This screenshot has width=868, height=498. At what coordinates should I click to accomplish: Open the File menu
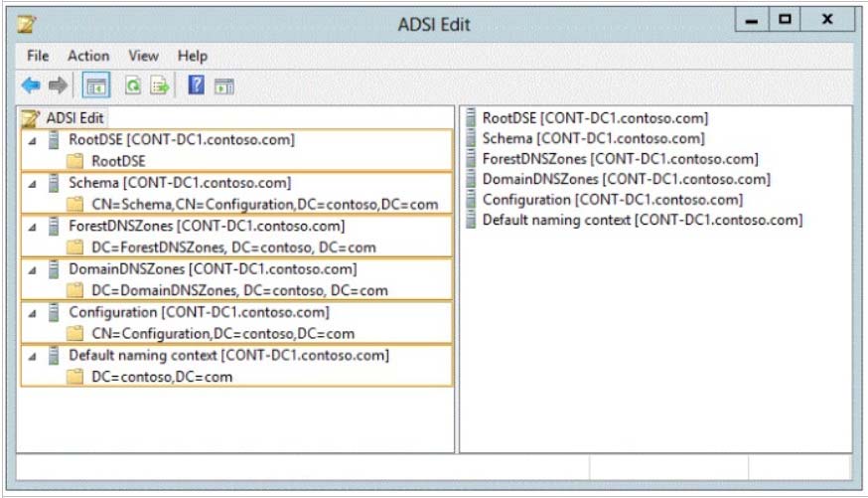pyautogui.click(x=38, y=56)
